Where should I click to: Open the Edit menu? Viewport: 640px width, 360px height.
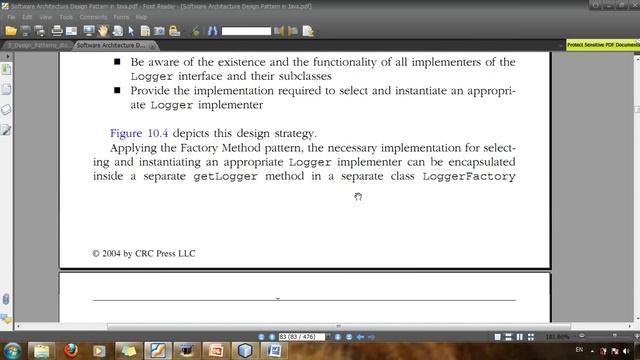pyautogui.click(x=27, y=17)
